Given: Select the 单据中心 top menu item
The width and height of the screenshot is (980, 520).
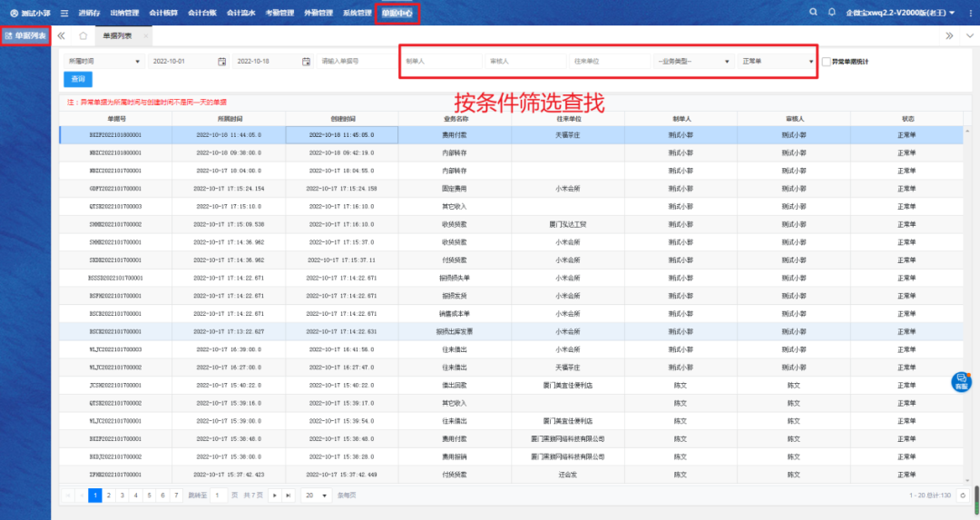Looking at the screenshot, I should pos(397,14).
